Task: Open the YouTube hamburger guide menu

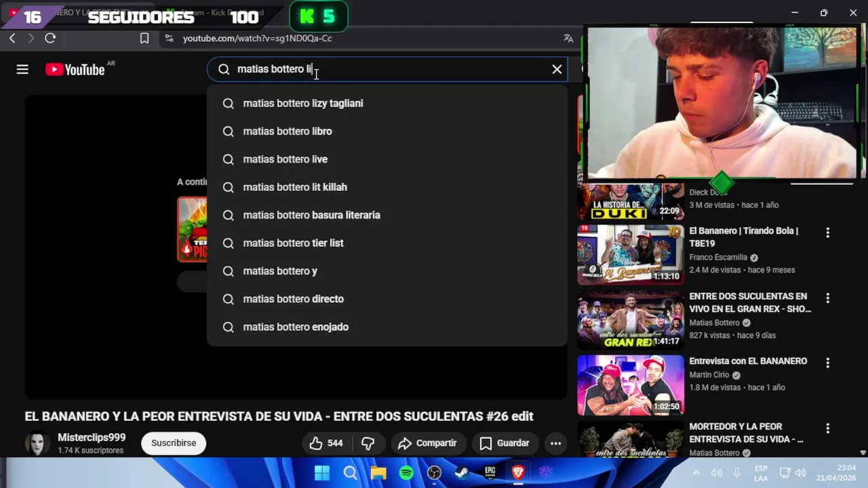Action: coord(22,69)
